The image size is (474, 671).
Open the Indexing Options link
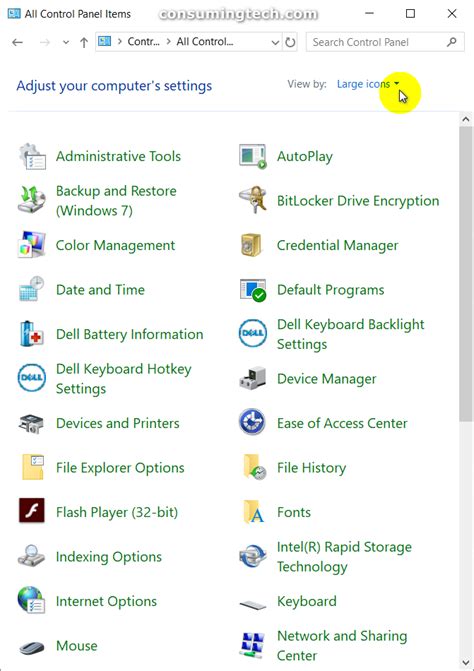pyautogui.click(x=109, y=557)
